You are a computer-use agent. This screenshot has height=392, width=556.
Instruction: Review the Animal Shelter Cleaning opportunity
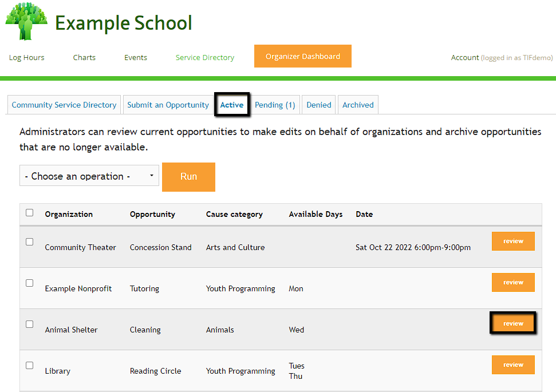point(513,323)
